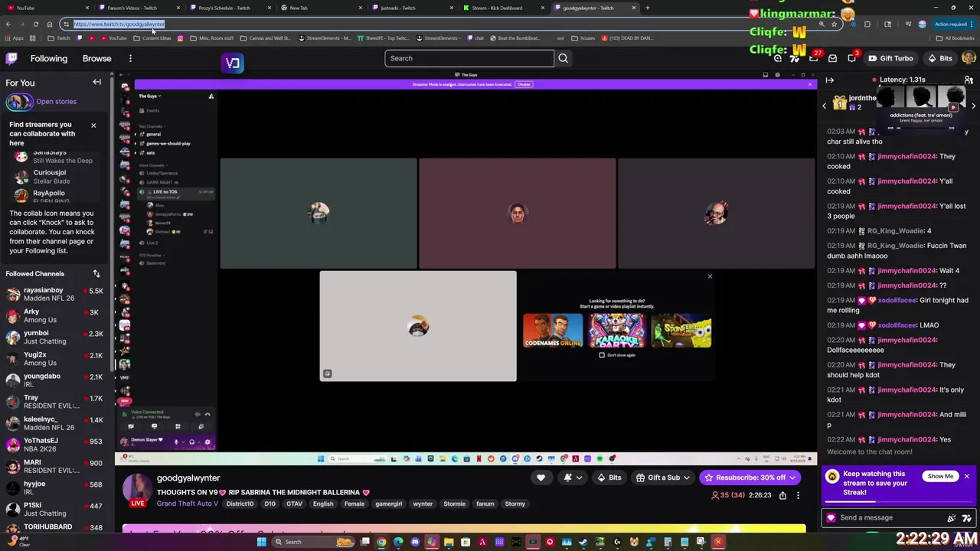Viewport: 980px width, 551px height.
Task: Open the Gift a Sub dropdown
Action: point(663,478)
